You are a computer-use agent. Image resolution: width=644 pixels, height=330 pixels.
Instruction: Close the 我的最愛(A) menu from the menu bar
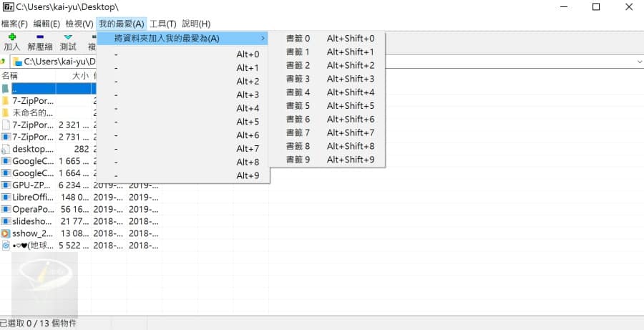(122, 24)
